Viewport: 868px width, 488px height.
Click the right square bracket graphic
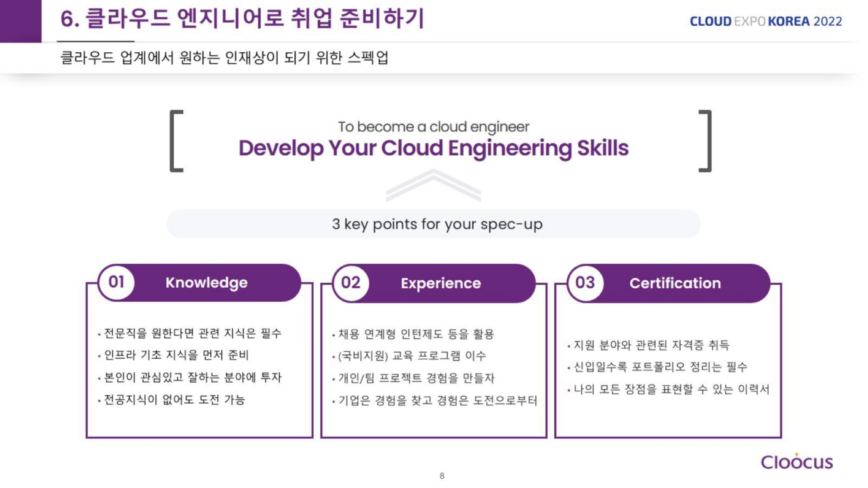click(x=705, y=141)
